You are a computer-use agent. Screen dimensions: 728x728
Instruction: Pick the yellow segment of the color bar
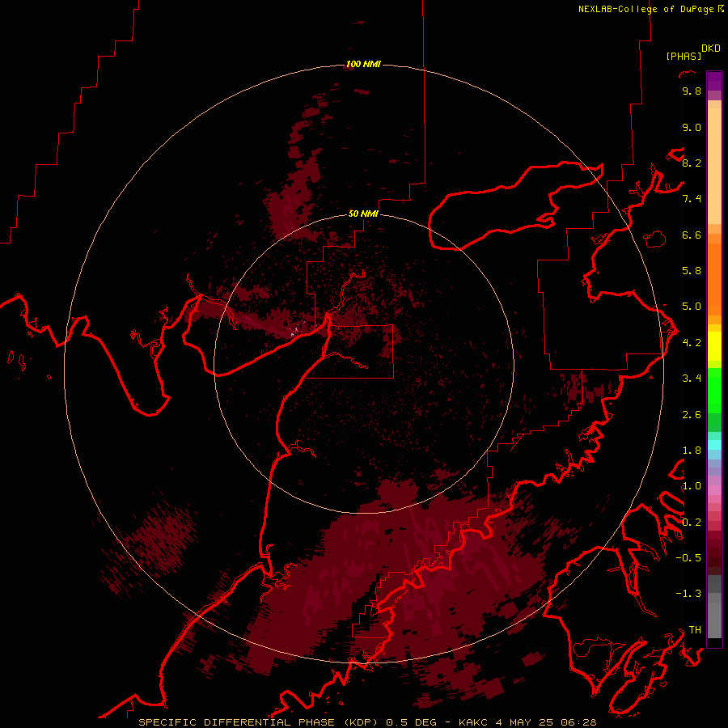point(714,345)
